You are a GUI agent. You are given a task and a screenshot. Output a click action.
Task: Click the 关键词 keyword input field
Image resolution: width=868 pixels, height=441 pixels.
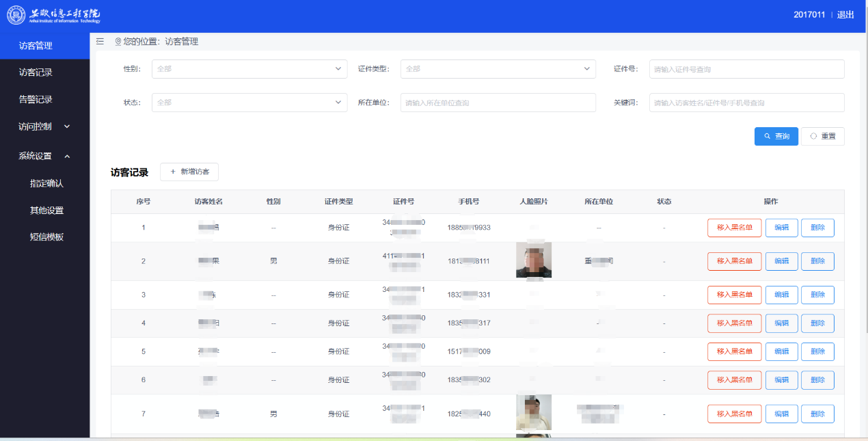[x=746, y=103]
